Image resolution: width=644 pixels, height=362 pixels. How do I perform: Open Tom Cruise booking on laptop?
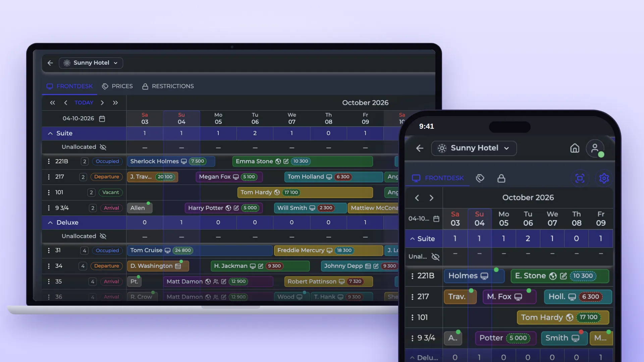[x=200, y=251]
